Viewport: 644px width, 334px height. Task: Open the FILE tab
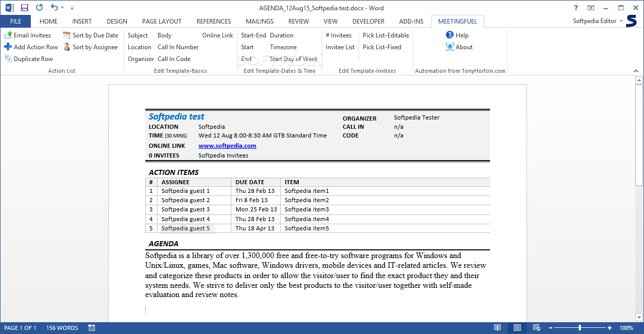(x=15, y=22)
